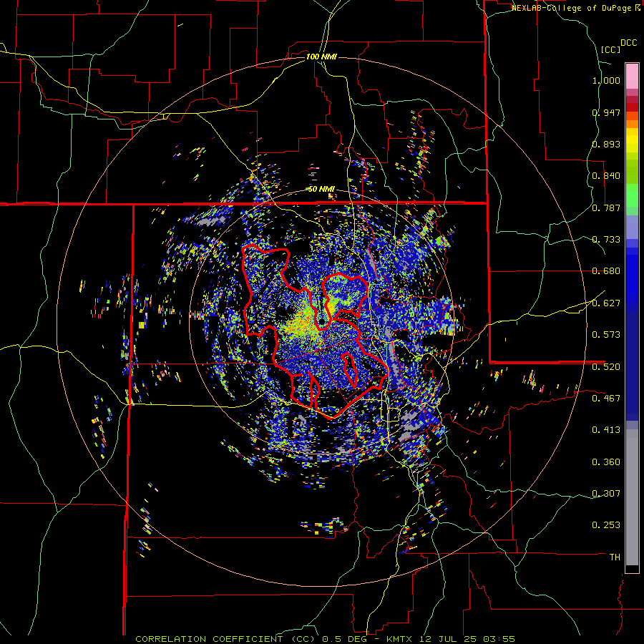Click the 0.467 scale value
The height and width of the screenshot is (644, 644).
606,399
